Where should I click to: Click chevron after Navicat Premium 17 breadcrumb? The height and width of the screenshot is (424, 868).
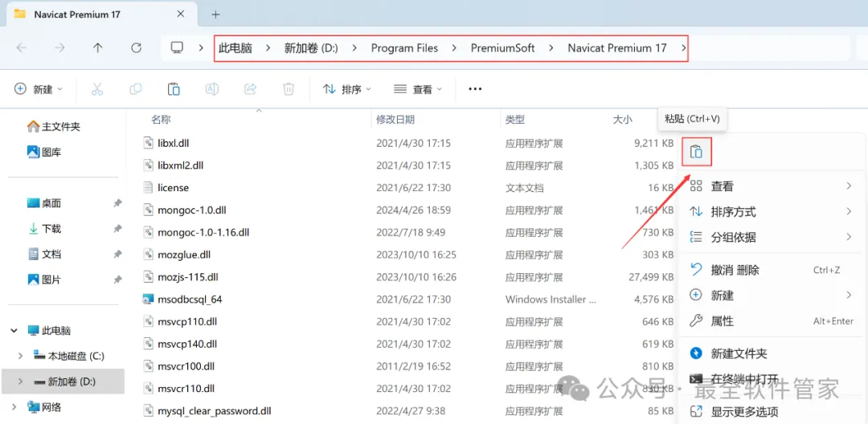point(683,48)
